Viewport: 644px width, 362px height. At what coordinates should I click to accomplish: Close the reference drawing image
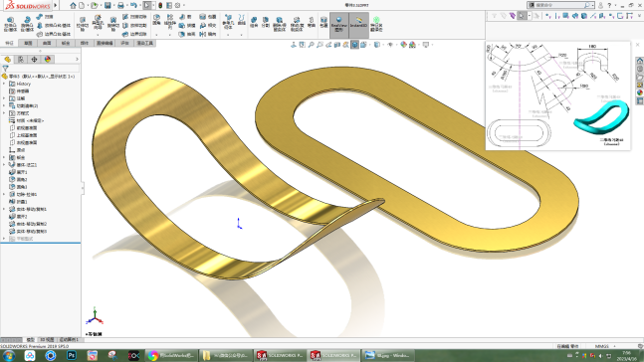click(x=637, y=45)
